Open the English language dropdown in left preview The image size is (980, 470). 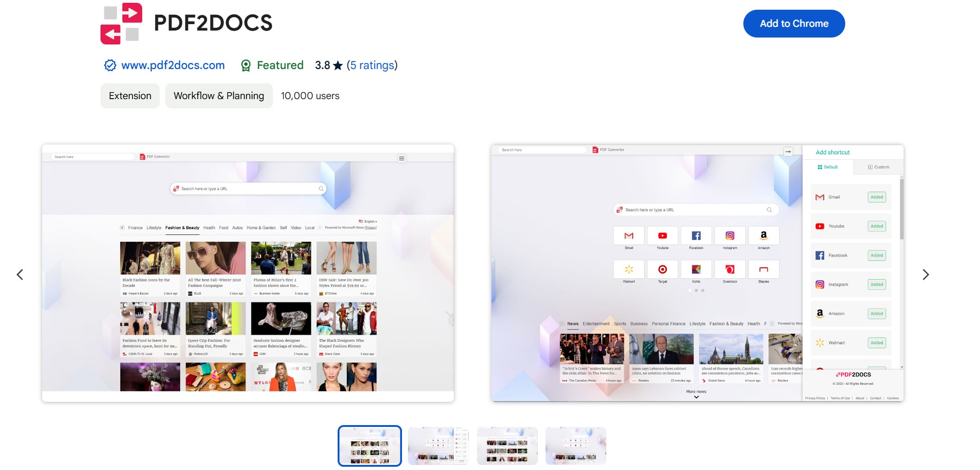(x=368, y=221)
